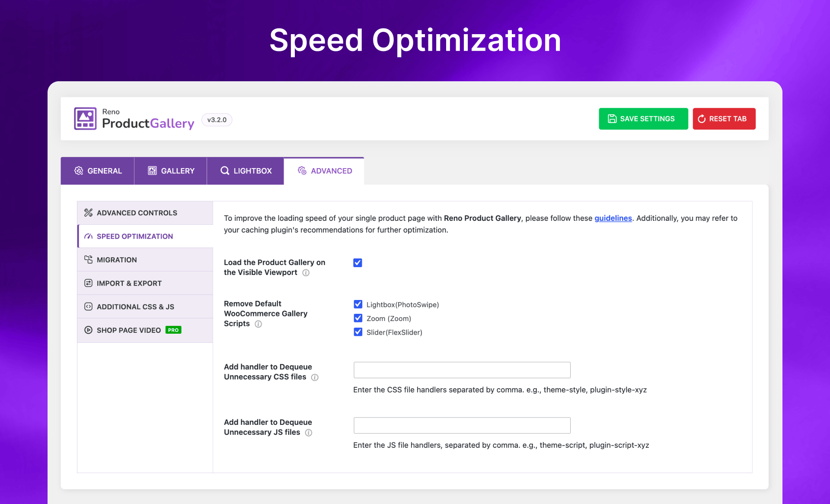Screen dimensions: 830x504
Task: Focus the Dequeue CSS files handler field
Action: pos(462,370)
